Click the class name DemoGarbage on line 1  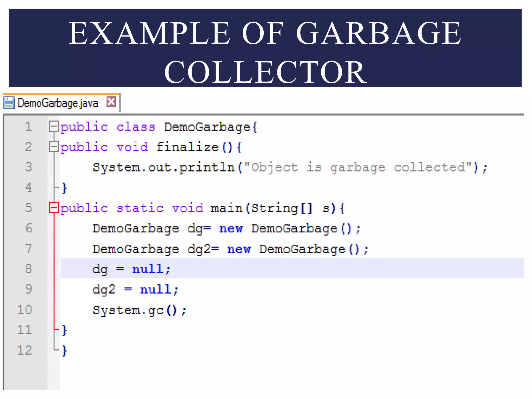click(x=207, y=127)
